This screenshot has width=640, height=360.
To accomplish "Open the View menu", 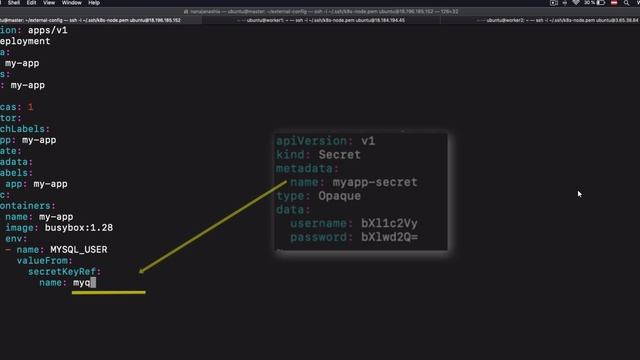I will [49, 3].
